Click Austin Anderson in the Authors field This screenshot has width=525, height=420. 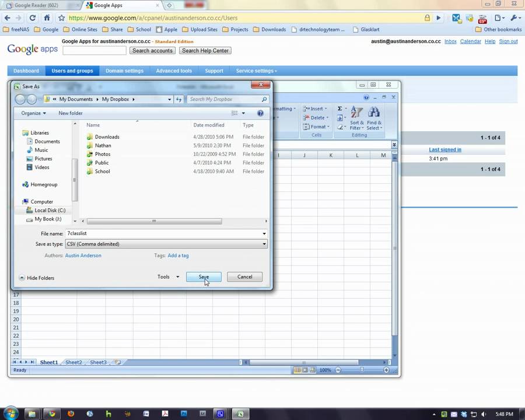pyautogui.click(x=83, y=256)
